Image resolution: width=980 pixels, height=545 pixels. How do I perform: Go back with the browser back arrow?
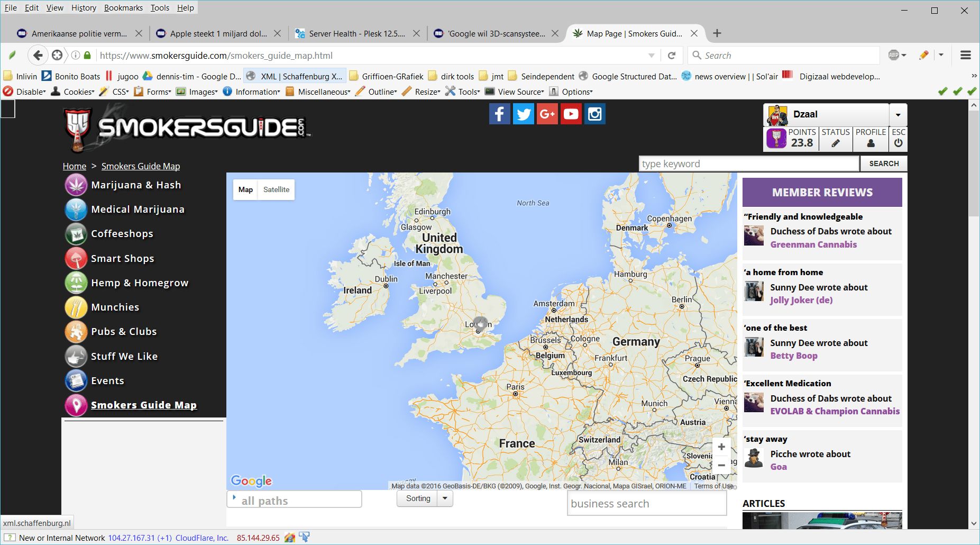coord(38,55)
